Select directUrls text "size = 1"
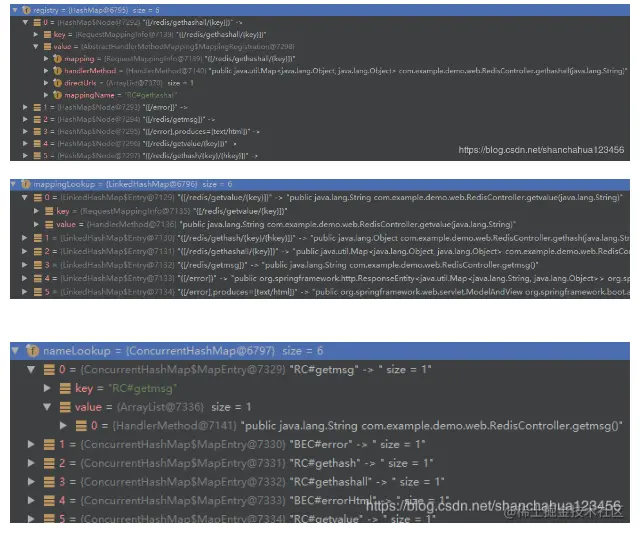The width and height of the screenshot is (641, 536). 180,83
